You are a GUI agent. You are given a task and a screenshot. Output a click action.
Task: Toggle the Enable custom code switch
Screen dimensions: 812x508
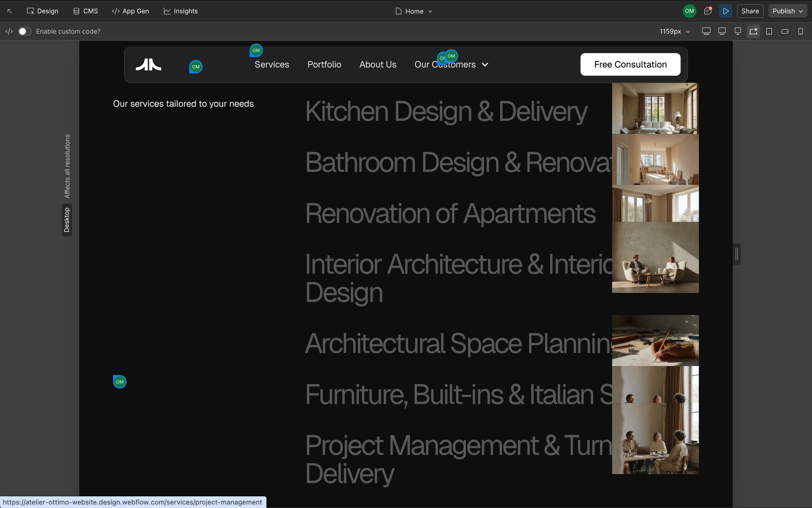coord(24,31)
